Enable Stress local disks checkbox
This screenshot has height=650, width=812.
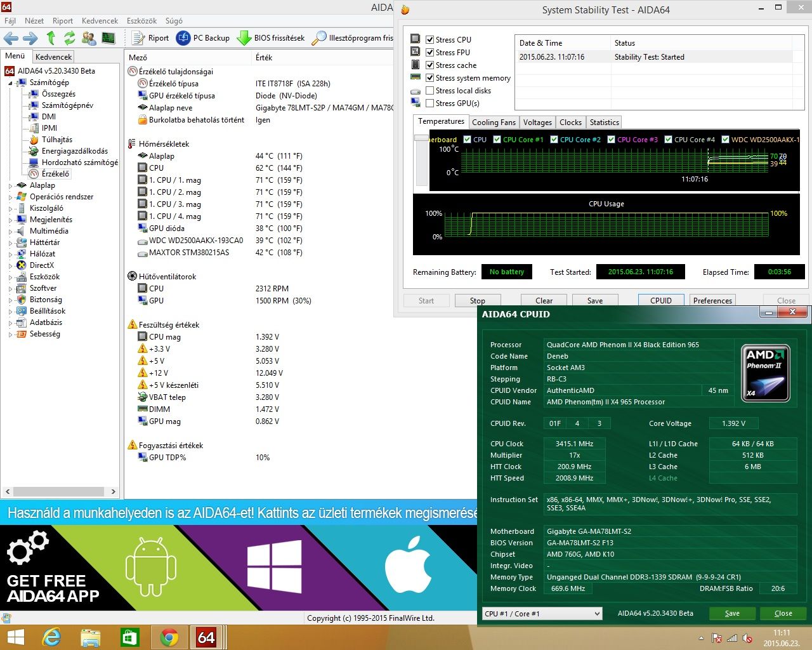pos(429,90)
